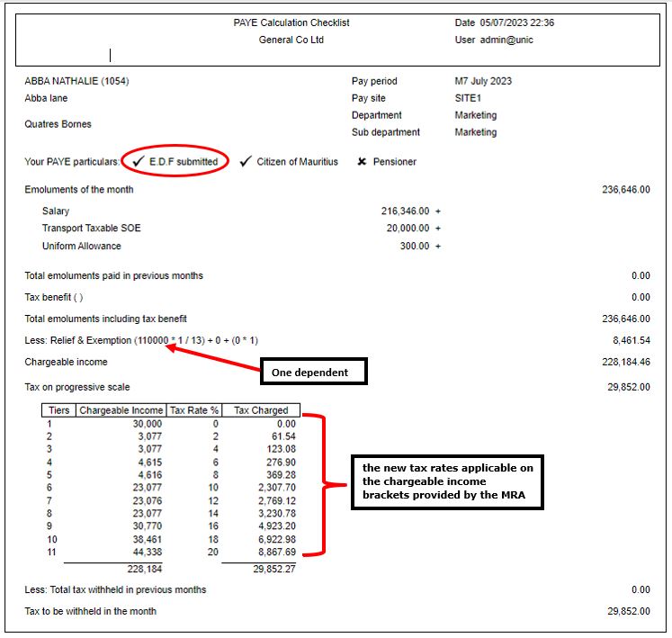Click the One dependent annotation box

point(313,372)
